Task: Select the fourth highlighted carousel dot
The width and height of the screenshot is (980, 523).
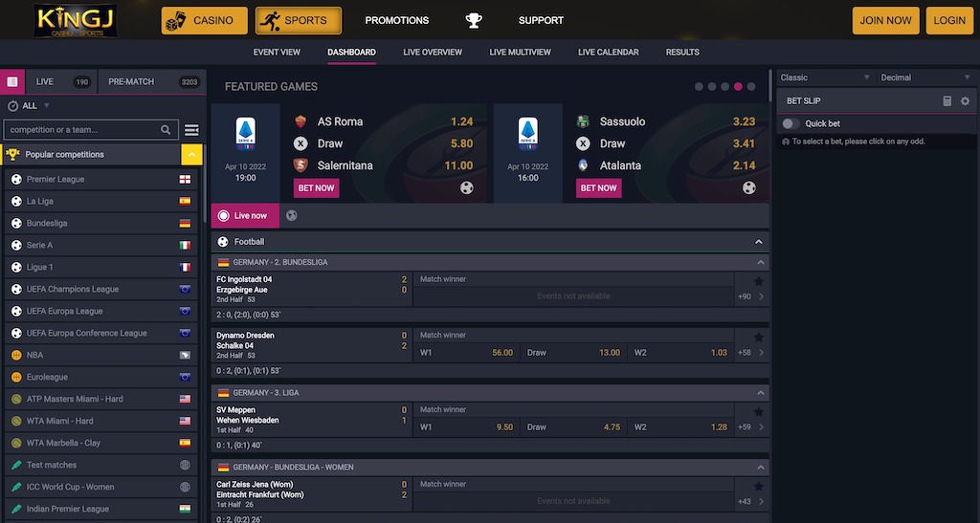Action: tap(738, 87)
